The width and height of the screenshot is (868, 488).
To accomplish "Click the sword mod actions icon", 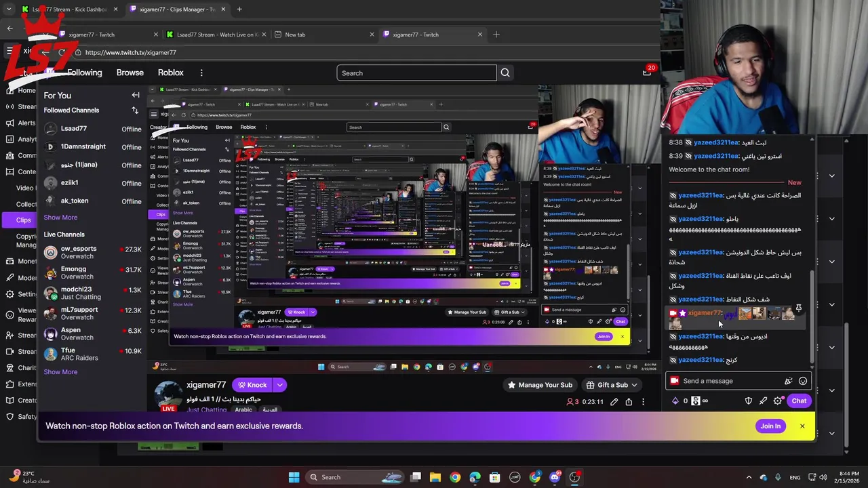I will [763, 401].
